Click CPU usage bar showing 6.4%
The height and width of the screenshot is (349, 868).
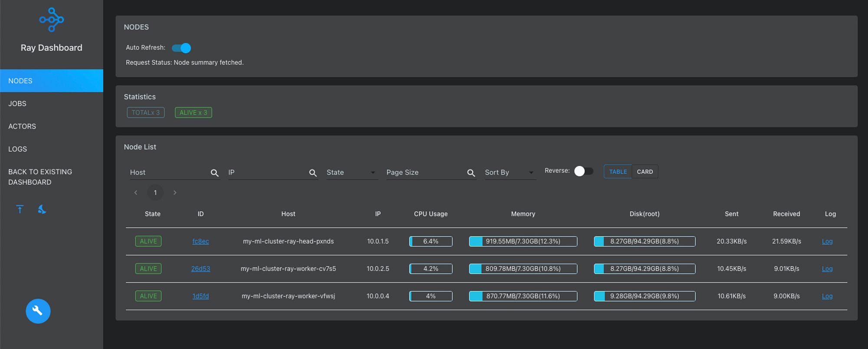(431, 241)
